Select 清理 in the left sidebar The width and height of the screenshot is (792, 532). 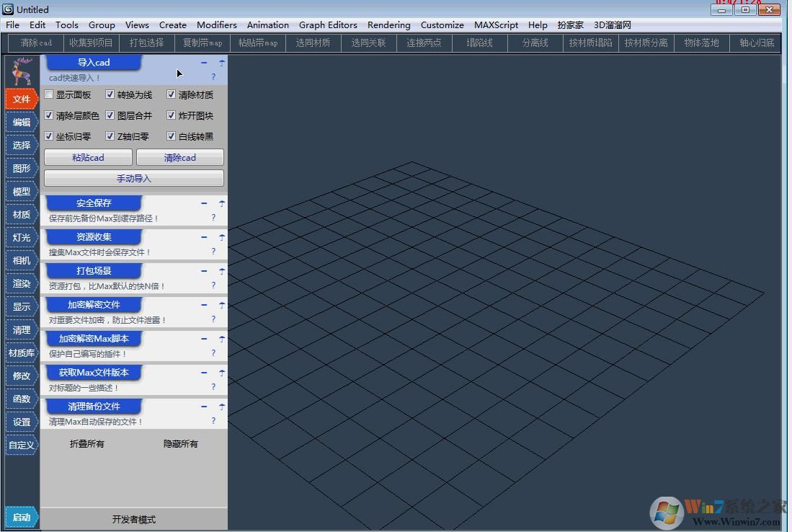21,329
